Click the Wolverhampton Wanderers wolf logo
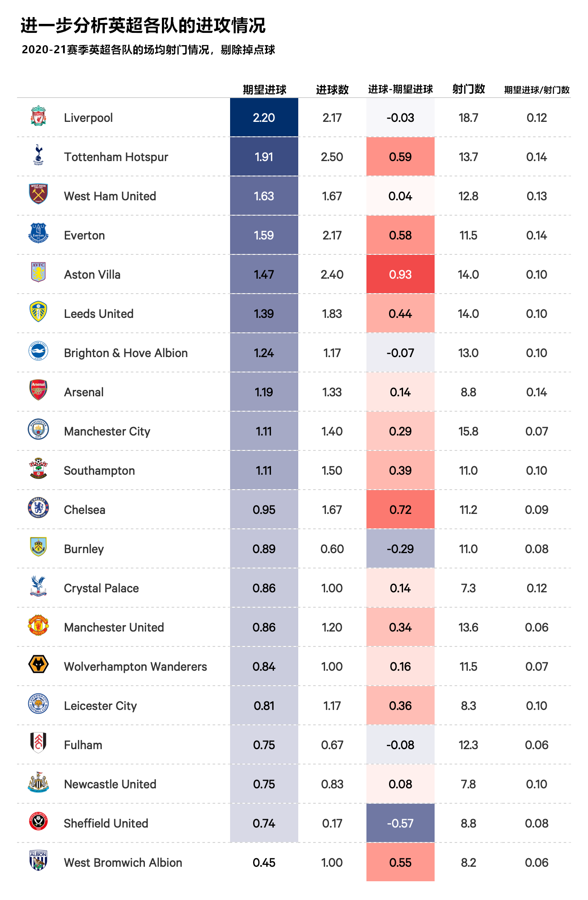This screenshot has height=900, width=588. 38,664
